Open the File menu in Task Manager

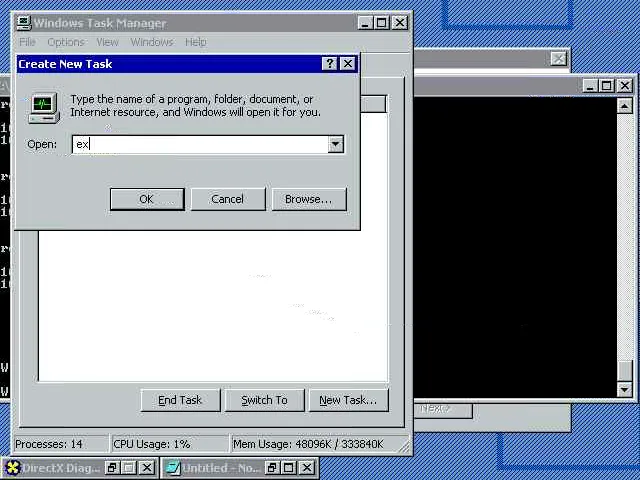(x=27, y=42)
